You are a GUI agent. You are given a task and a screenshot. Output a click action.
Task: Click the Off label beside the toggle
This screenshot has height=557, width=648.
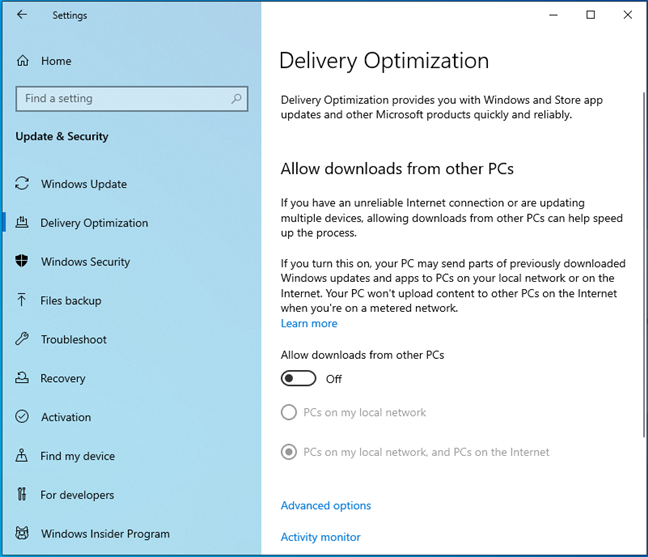tap(334, 379)
